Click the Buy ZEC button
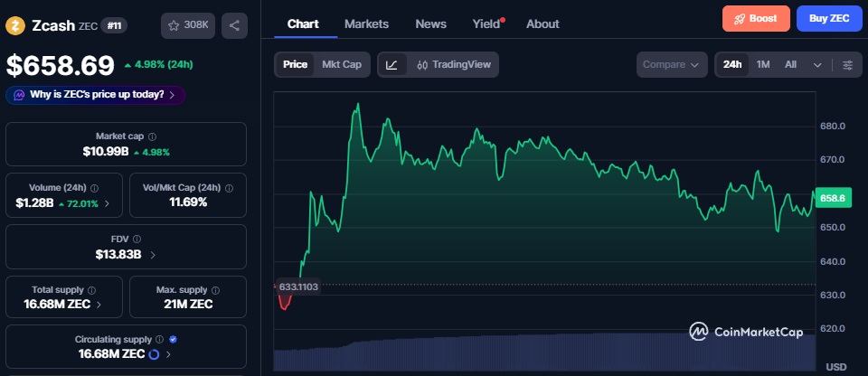 point(829,18)
